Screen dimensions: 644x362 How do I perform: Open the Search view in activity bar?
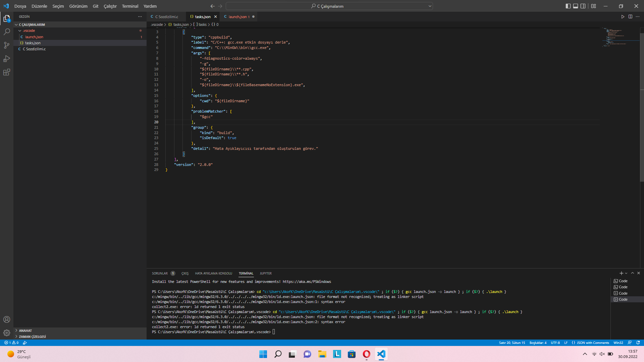[x=7, y=32]
